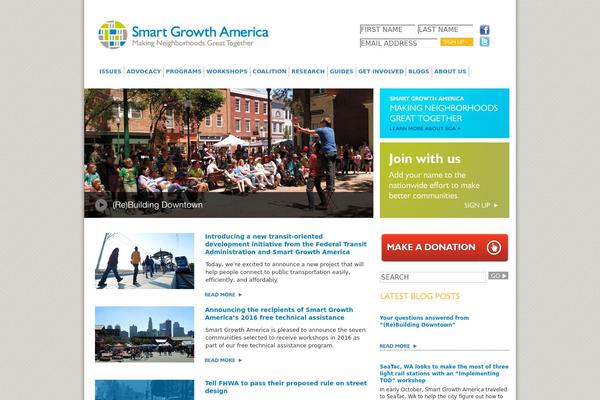Open the Issues menu
600x400 pixels.
tap(110, 72)
